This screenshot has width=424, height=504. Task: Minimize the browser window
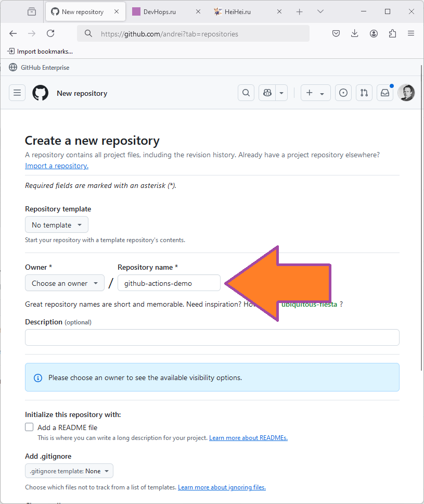coord(364,11)
